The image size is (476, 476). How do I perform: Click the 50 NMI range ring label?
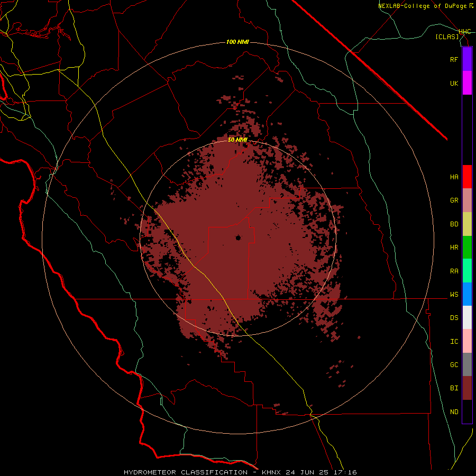[x=237, y=140]
